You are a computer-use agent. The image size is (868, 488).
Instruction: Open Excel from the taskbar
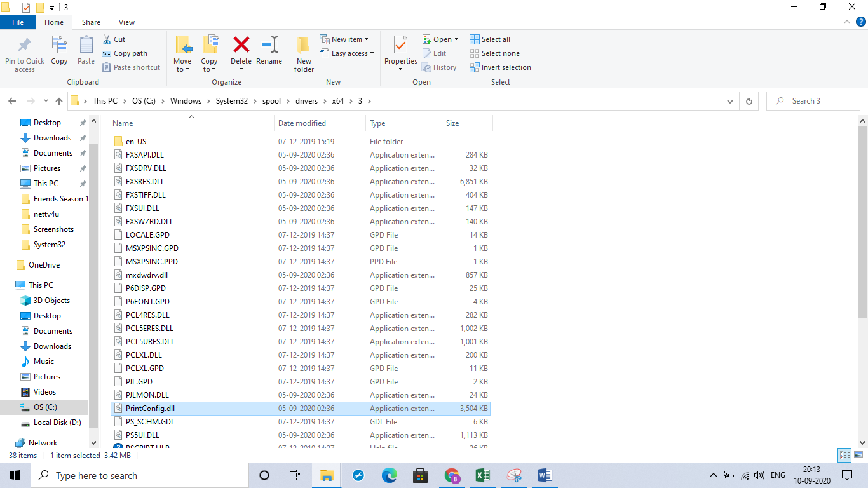[482, 475]
